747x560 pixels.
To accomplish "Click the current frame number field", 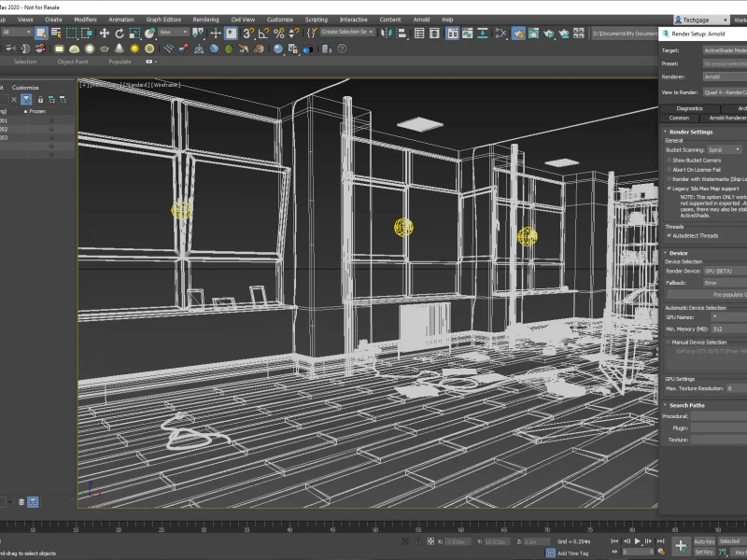I will [637, 552].
